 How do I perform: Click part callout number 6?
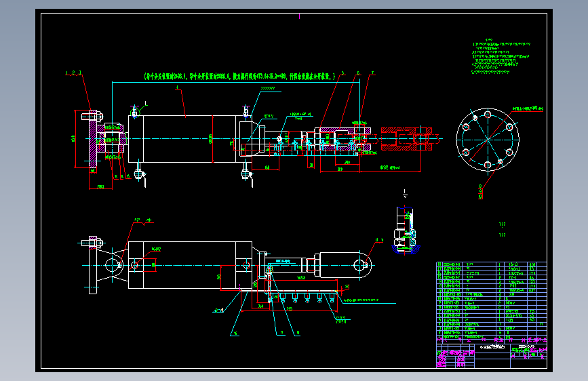click(x=358, y=73)
